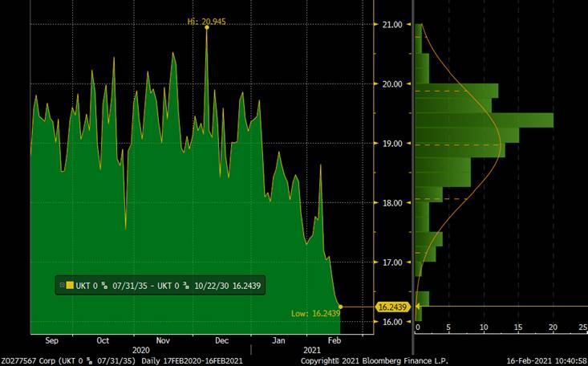The width and height of the screenshot is (588, 366).
Task: Click the Nov month label on the time axis
Action: pyautogui.click(x=163, y=340)
